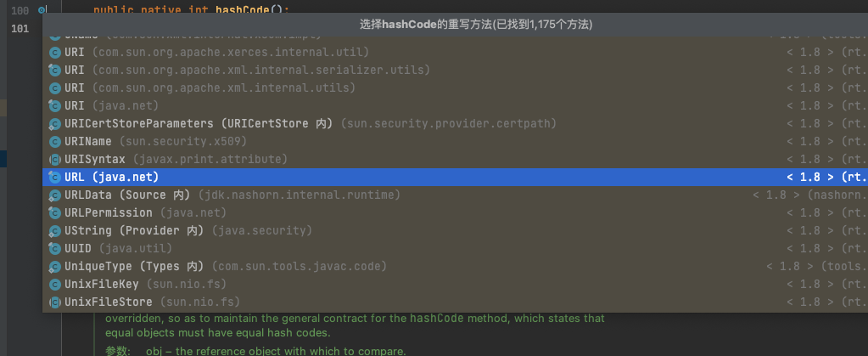The height and width of the screenshot is (356, 868).
Task: Click the URISyntax abstract class icon
Action: [54, 159]
